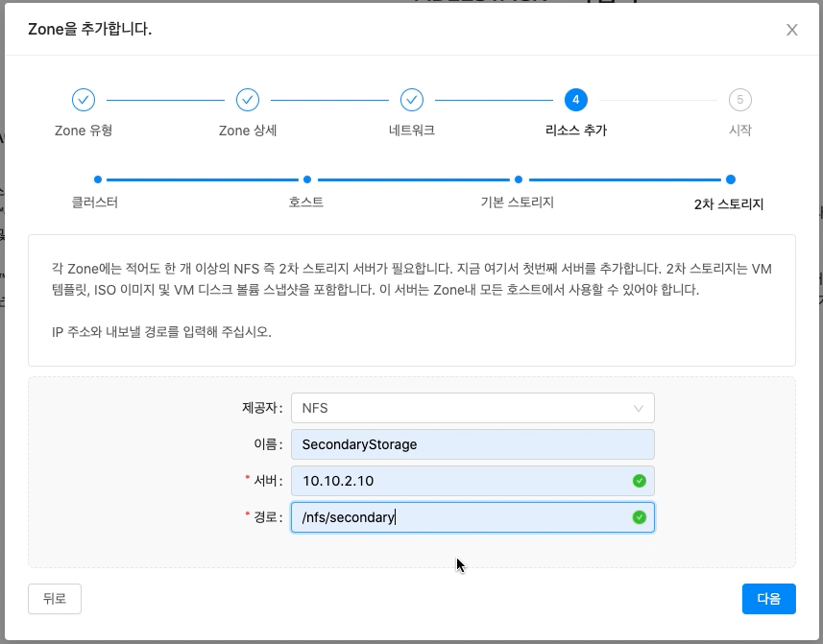This screenshot has width=823, height=644.
Task: Select the 호스트 sub-step label
Action: click(x=306, y=202)
